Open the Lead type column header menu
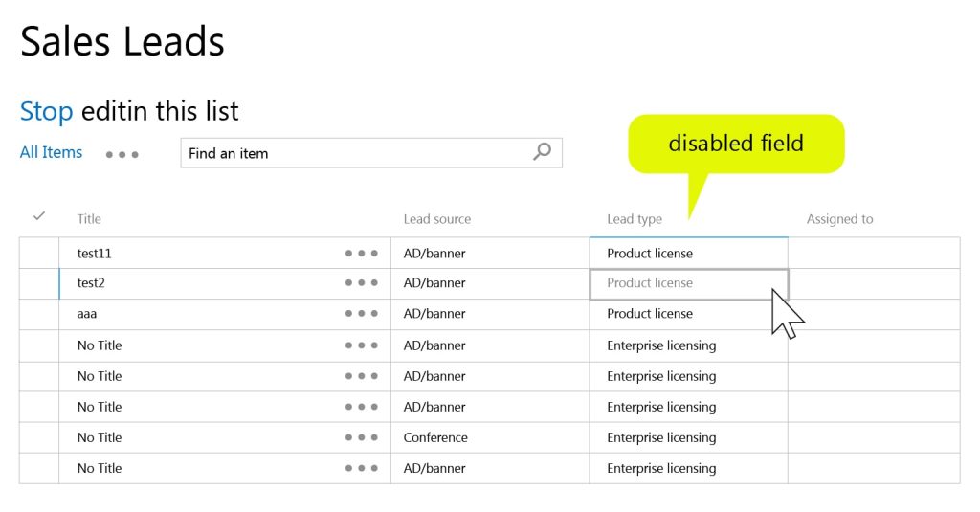 (x=634, y=219)
